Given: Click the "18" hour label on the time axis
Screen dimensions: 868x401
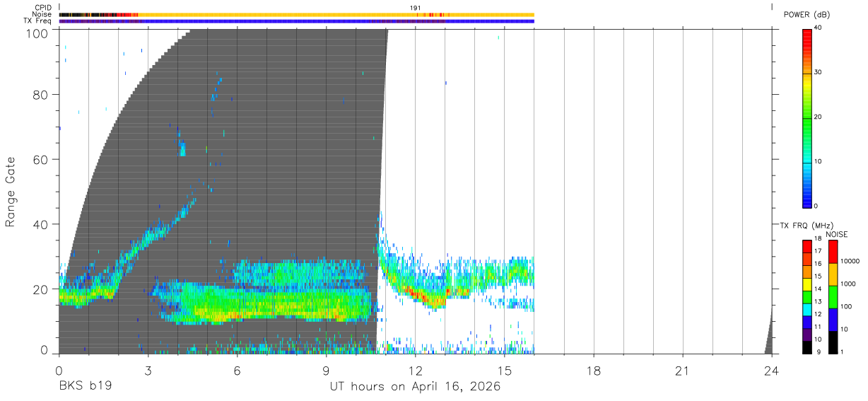Looking at the screenshot, I should (593, 371).
